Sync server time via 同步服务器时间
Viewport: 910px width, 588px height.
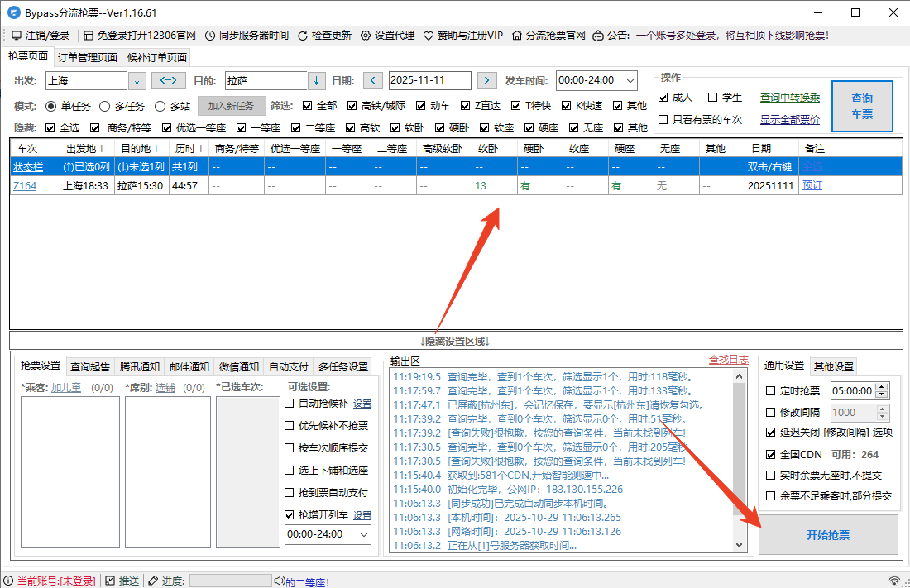pos(247,36)
